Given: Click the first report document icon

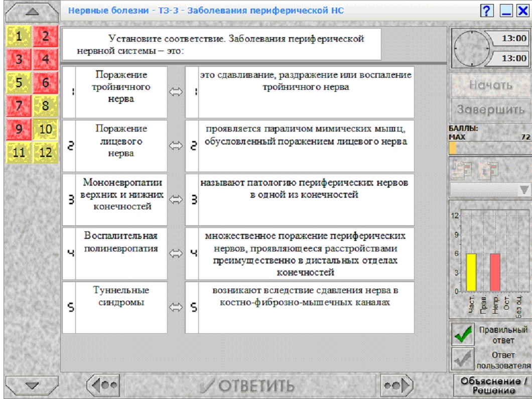Looking at the screenshot, I should 462,169.
